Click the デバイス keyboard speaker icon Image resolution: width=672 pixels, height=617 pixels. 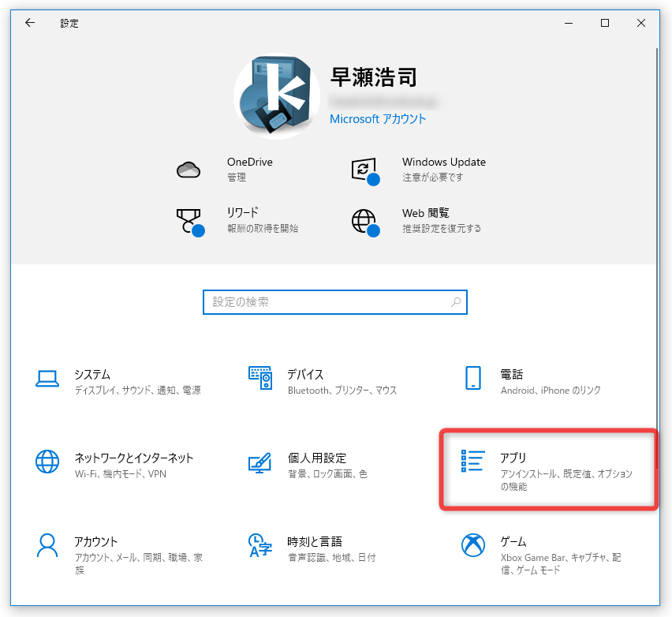pyautogui.click(x=260, y=378)
